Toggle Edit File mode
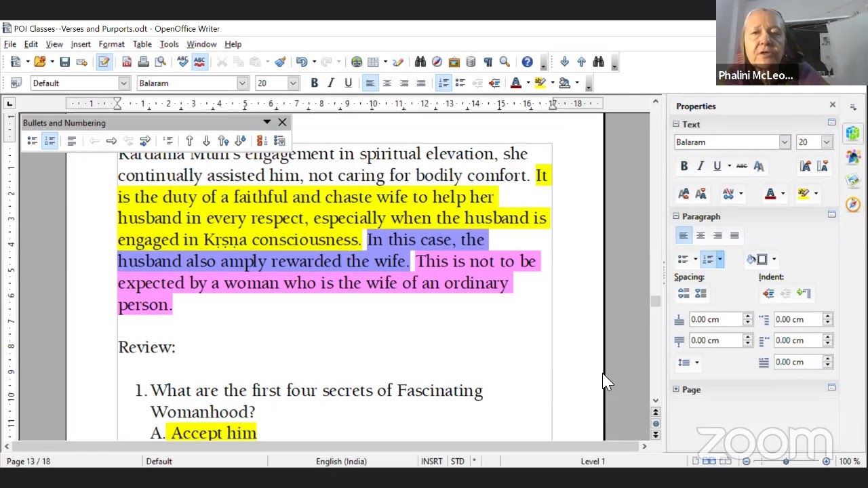This screenshot has height=488, width=868. pyautogui.click(x=104, y=62)
